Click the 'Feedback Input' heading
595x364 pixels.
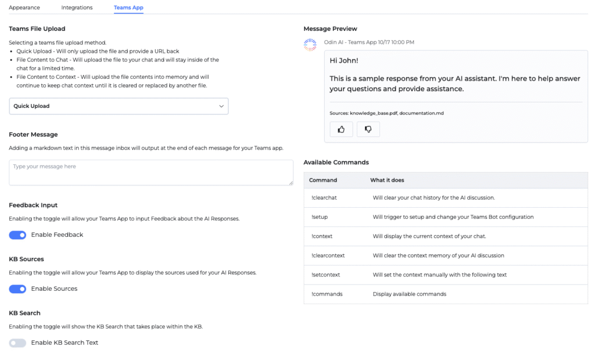pyautogui.click(x=33, y=205)
